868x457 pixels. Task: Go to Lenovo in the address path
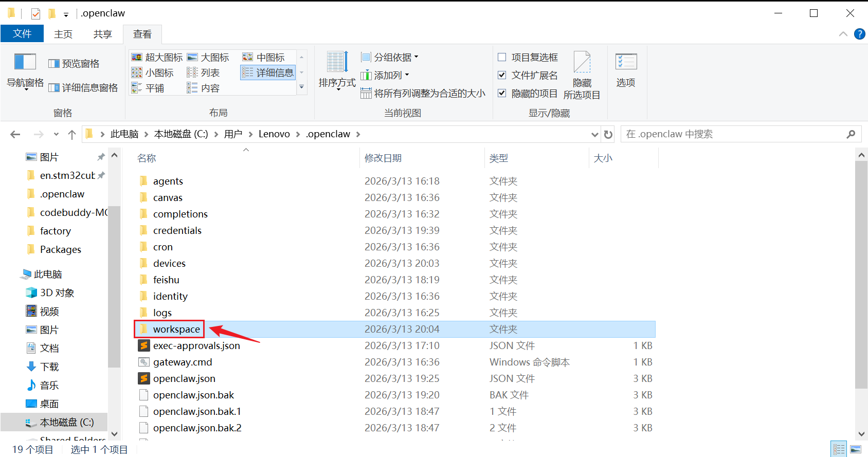click(274, 134)
